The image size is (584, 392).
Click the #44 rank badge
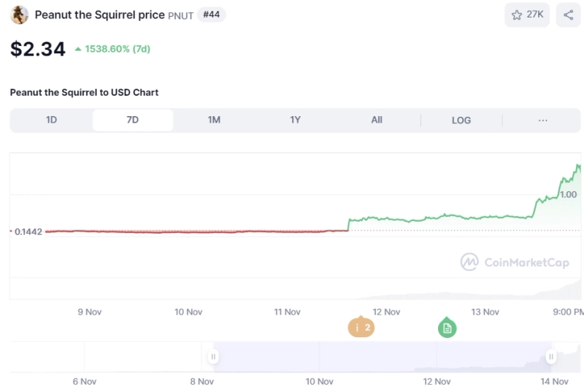(211, 15)
